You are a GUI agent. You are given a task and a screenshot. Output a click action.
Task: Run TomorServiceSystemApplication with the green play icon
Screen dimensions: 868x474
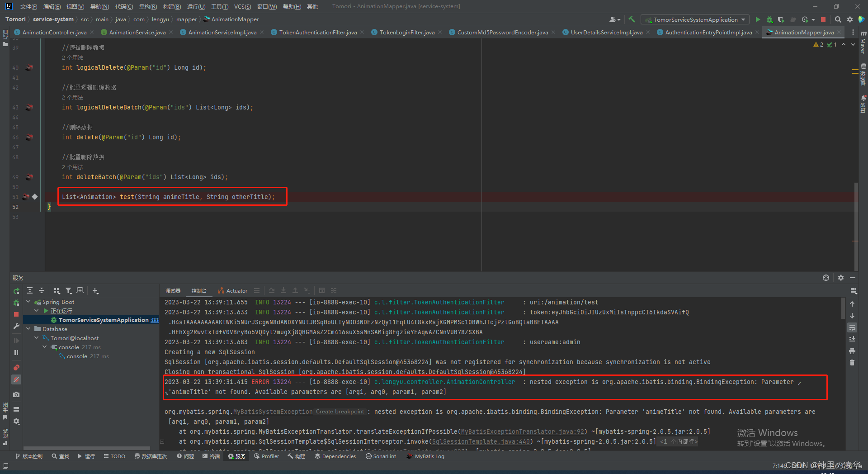point(758,19)
